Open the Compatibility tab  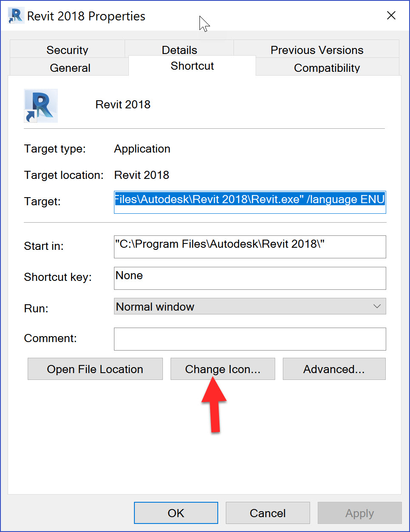click(x=327, y=67)
